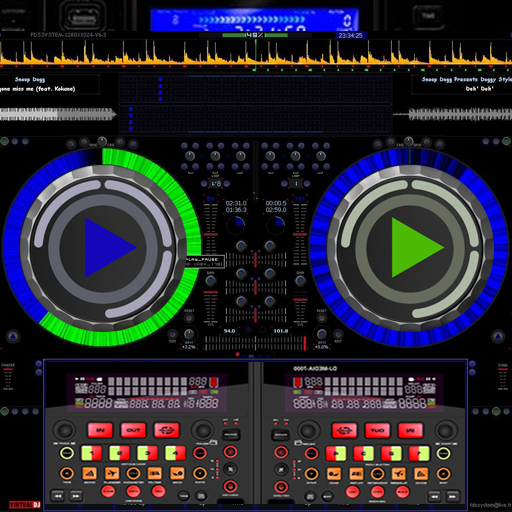Image resolution: width=512 pixels, height=512 pixels.
Task: Click the Track browse knob on left controller
Action: pyautogui.click(x=64, y=430)
